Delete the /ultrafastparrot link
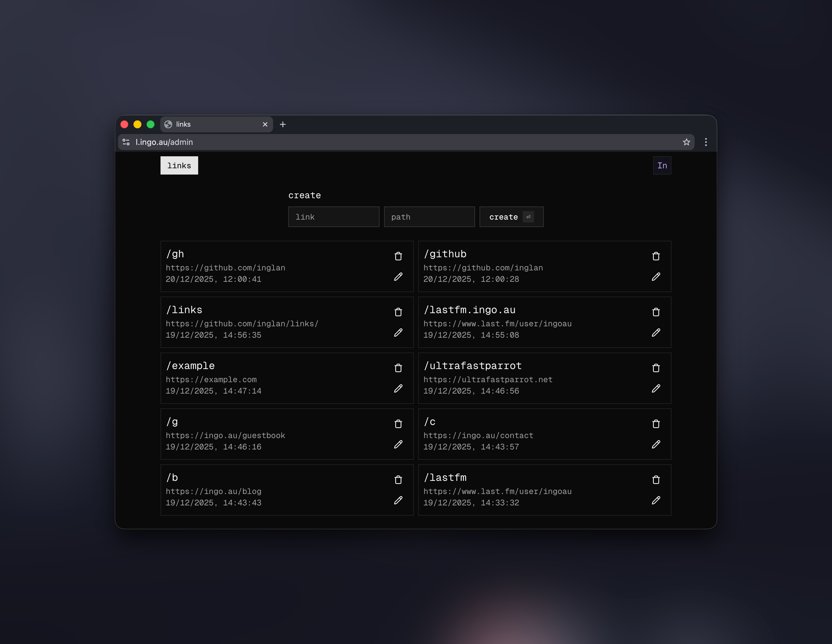Image resolution: width=832 pixels, height=644 pixels. pyautogui.click(x=656, y=368)
